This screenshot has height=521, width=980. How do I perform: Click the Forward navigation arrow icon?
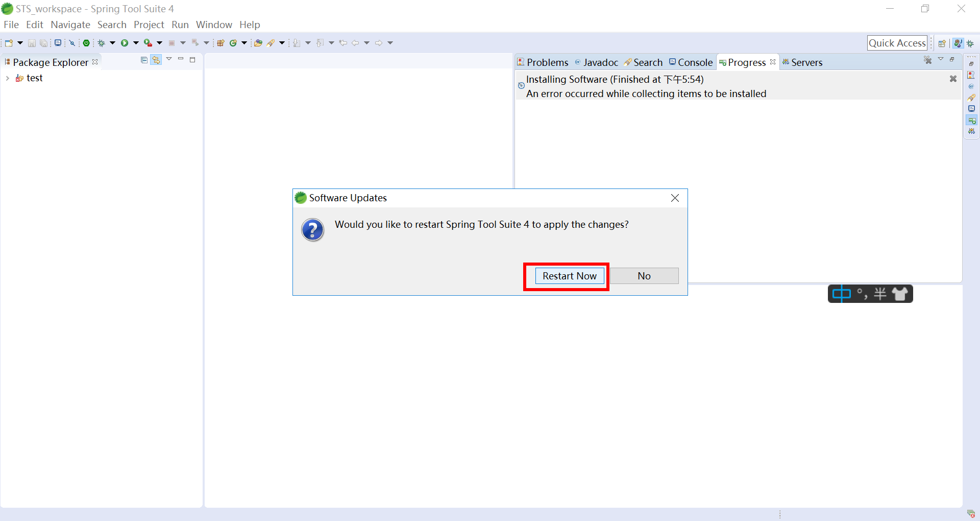coord(379,43)
